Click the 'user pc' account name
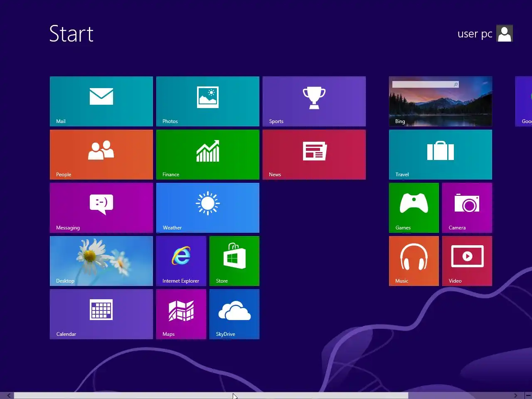The image size is (532, 399). (x=475, y=34)
